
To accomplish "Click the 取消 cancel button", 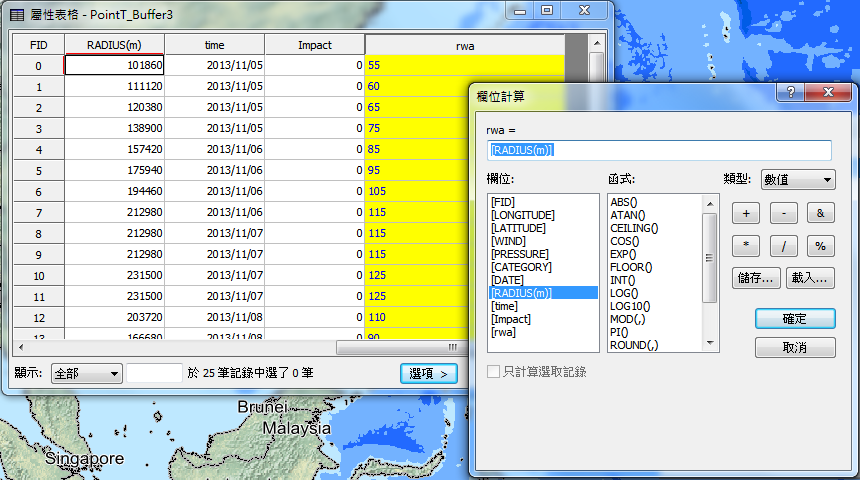I will coord(794,348).
